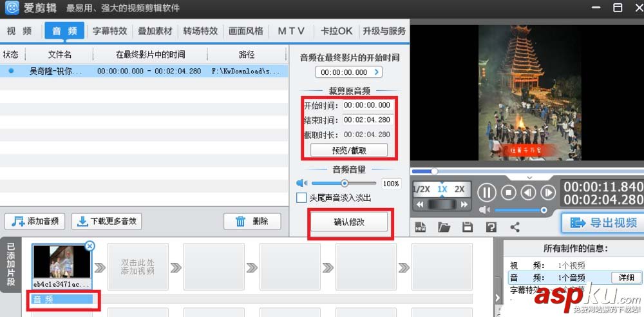644x317 pixels.
Task: Click 文件名 column header
Action: [x=59, y=54]
